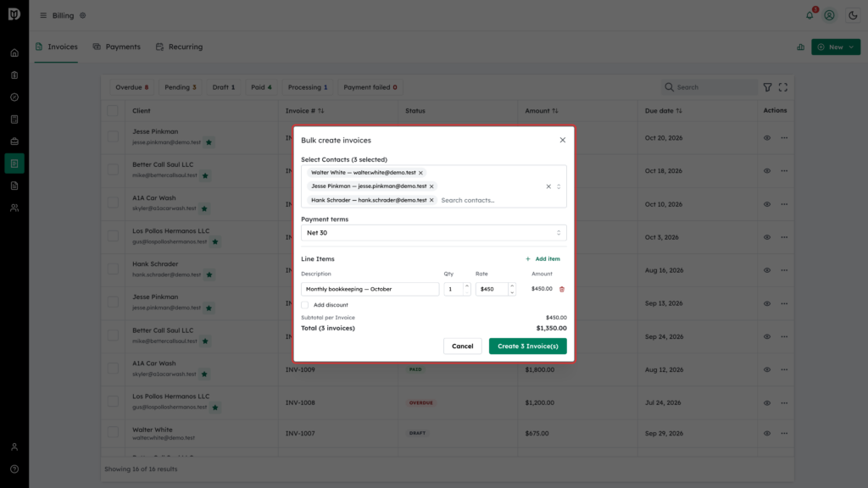Click the settings gear next to Billing
The image size is (868, 488).
pos(83,15)
